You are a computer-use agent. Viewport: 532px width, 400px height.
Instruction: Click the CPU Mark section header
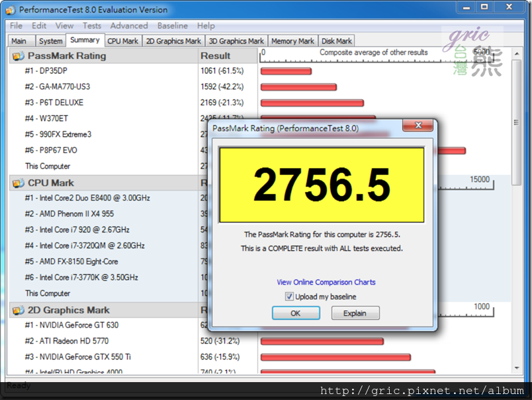tap(103, 183)
